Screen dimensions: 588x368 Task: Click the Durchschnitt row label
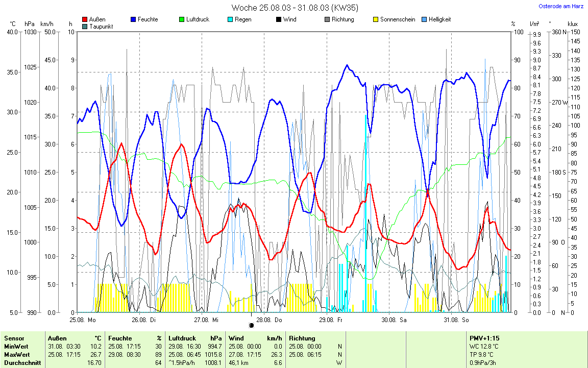click(x=21, y=362)
